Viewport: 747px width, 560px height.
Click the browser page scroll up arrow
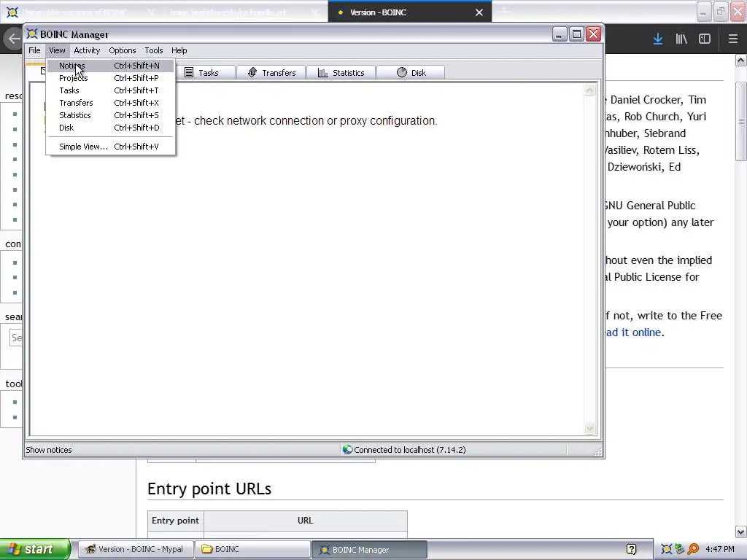pos(741,61)
